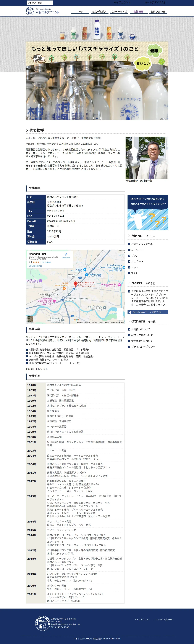The width and height of the screenshot is (194, 644).
Task: Click the map Terms link
Action: (x=107, y=323)
